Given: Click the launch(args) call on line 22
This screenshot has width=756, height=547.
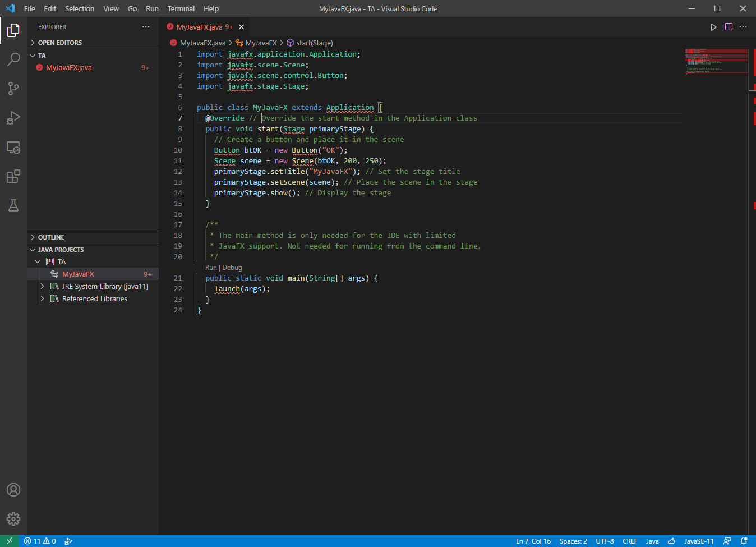Looking at the screenshot, I should coord(242,289).
